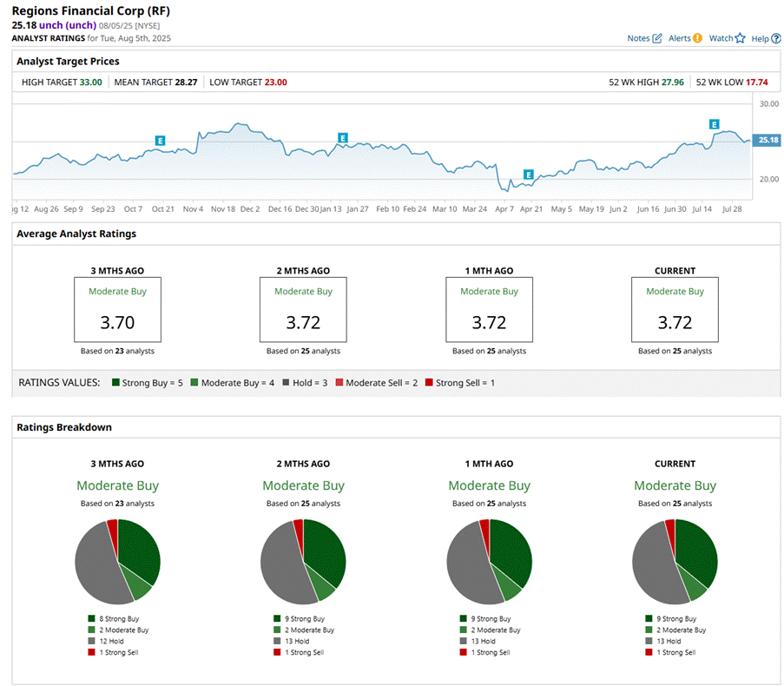This screenshot has height=686, width=784.
Task: Click the Strong Buy = 5 legend swatch
Action: pyautogui.click(x=116, y=382)
